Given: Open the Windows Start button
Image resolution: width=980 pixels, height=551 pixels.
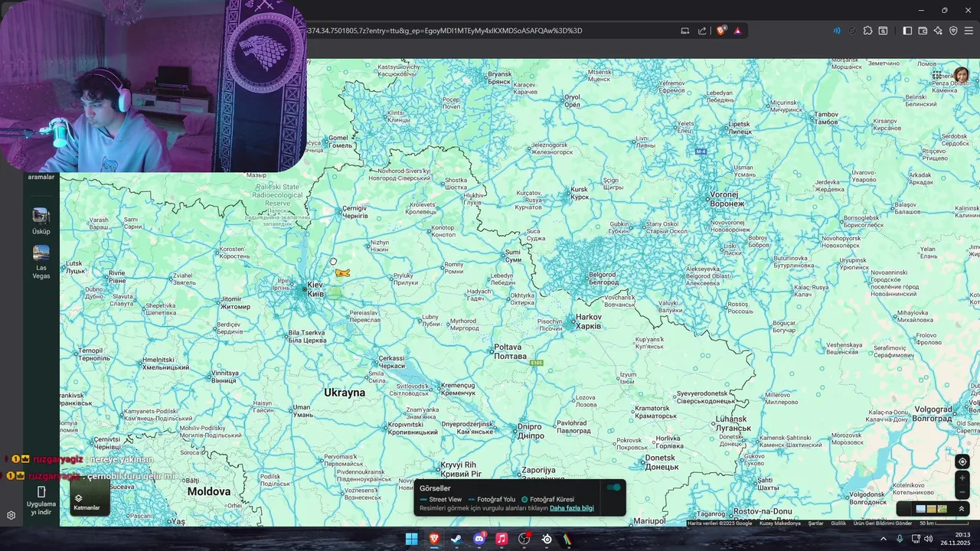Looking at the screenshot, I should (x=411, y=539).
